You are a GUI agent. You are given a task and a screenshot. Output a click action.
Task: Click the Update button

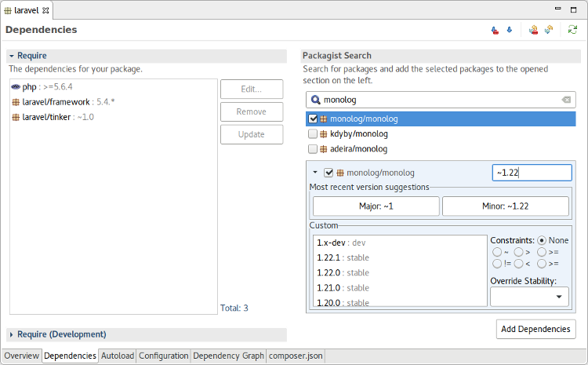(x=252, y=134)
